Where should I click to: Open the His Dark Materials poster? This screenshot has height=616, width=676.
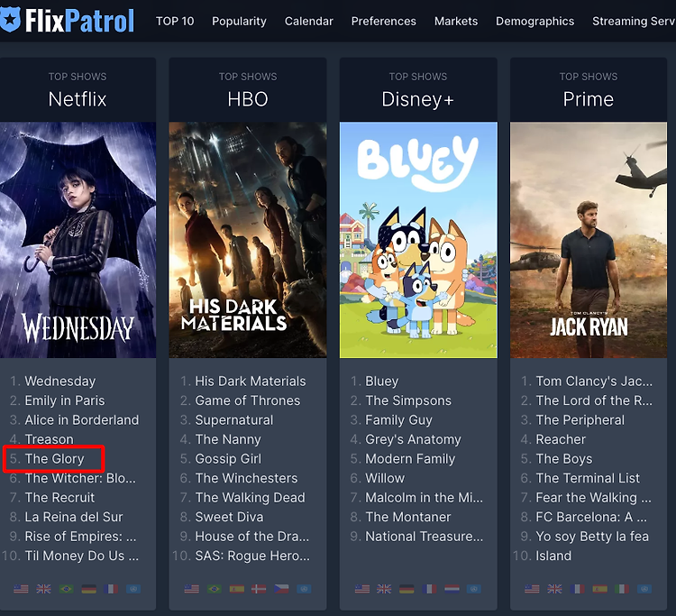point(248,240)
